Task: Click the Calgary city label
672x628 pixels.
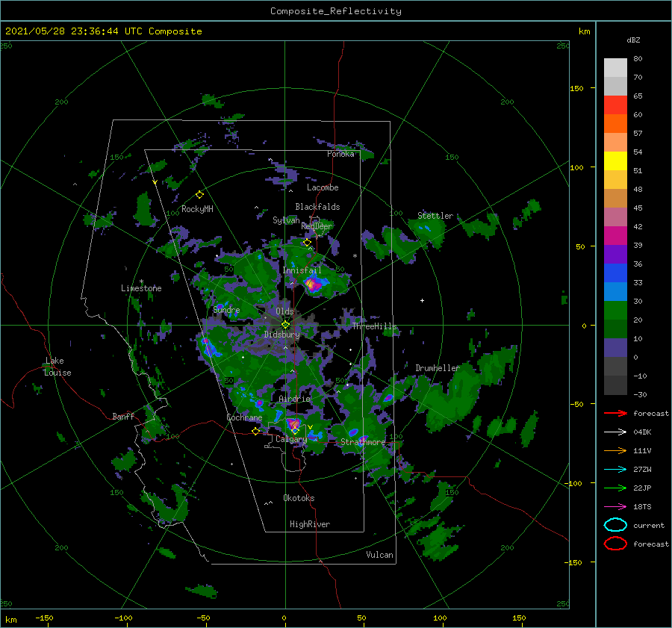Action: tap(291, 439)
